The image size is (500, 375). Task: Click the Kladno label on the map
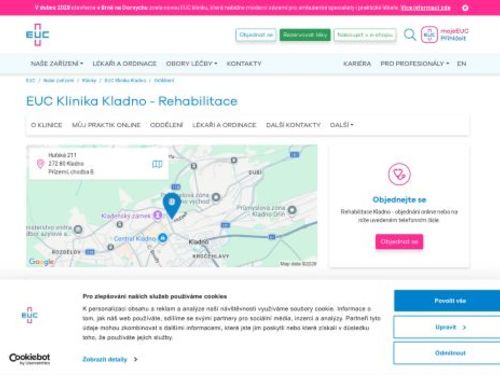(198, 242)
